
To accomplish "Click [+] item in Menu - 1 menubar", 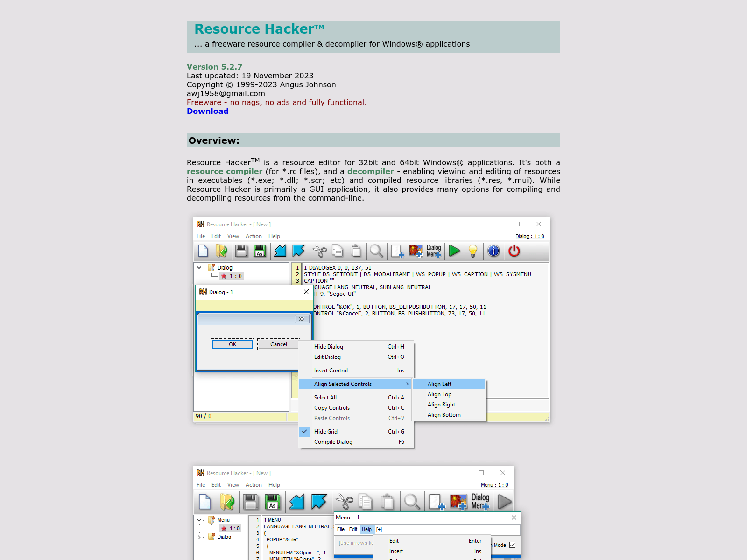I will pyautogui.click(x=379, y=530).
